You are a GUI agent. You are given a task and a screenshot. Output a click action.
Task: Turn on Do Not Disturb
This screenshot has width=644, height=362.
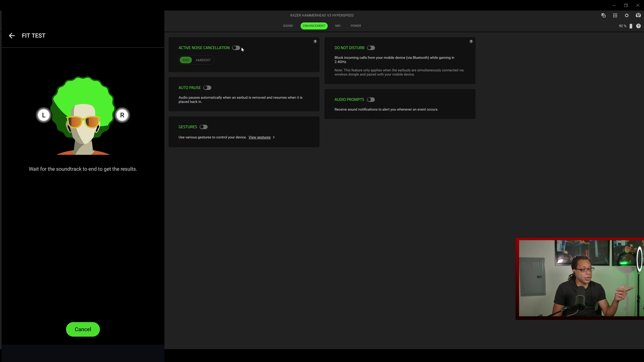click(371, 48)
